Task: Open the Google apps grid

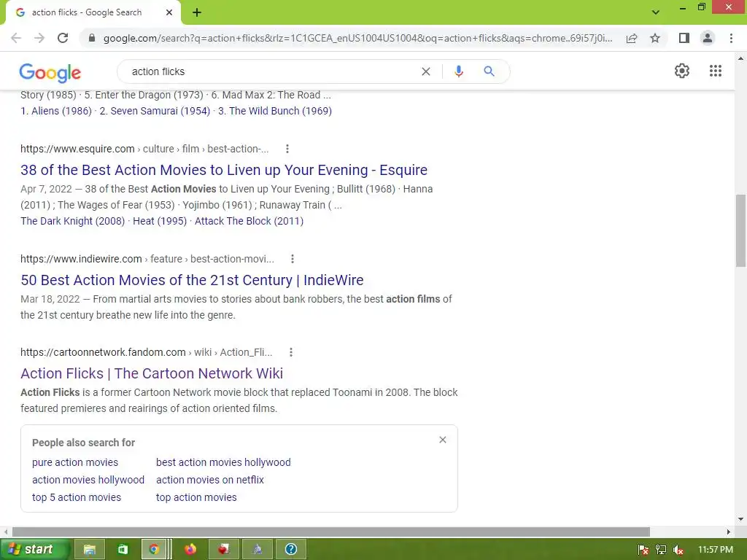Action: (716, 71)
